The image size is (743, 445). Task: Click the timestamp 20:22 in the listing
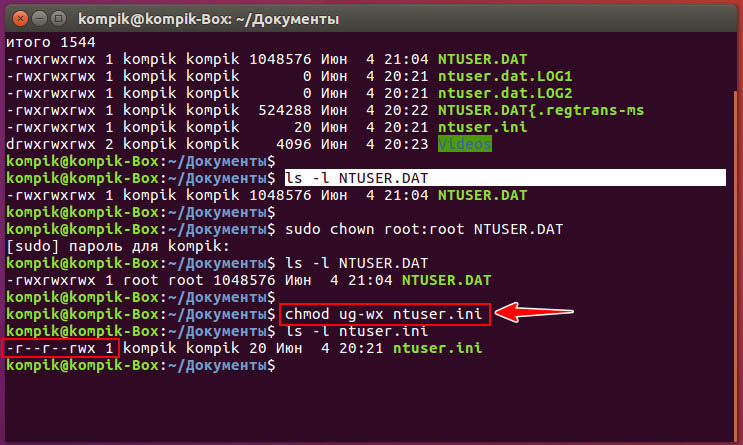[x=406, y=110]
